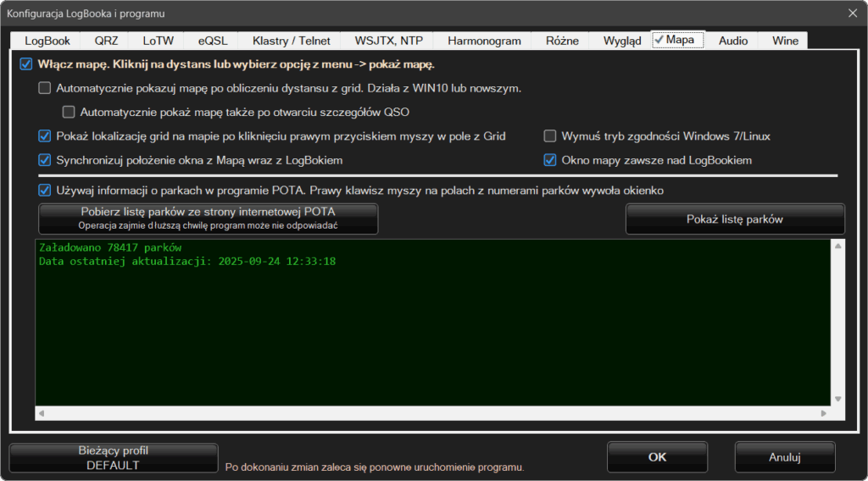The height and width of the screenshot is (481, 868).
Task: Switch to the LogBook tab
Action: click(47, 41)
